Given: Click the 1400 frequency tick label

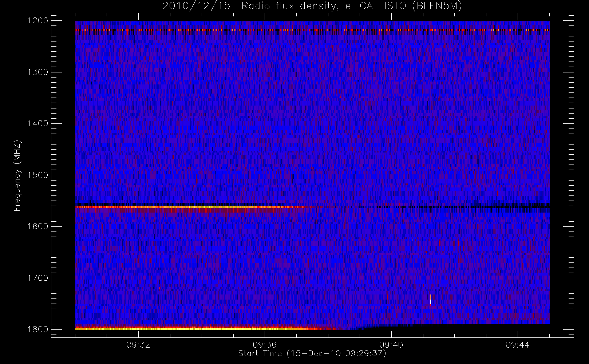Looking at the screenshot, I should tap(38, 124).
